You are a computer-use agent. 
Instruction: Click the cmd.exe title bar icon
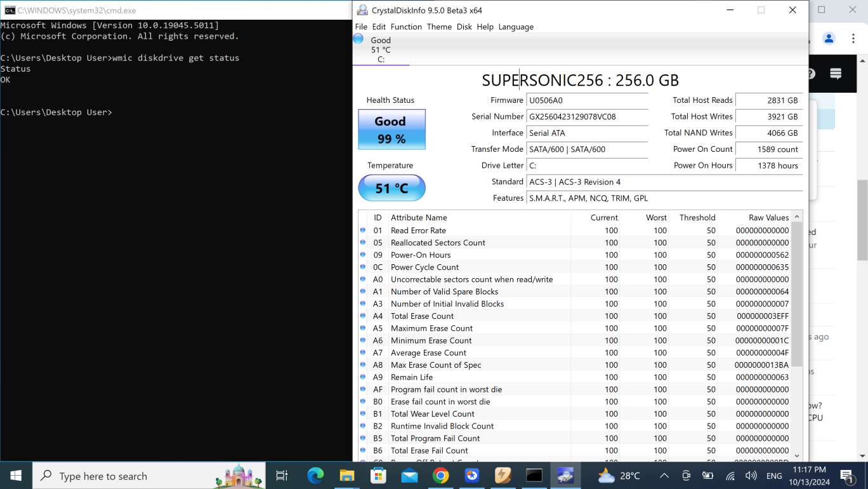(10, 10)
